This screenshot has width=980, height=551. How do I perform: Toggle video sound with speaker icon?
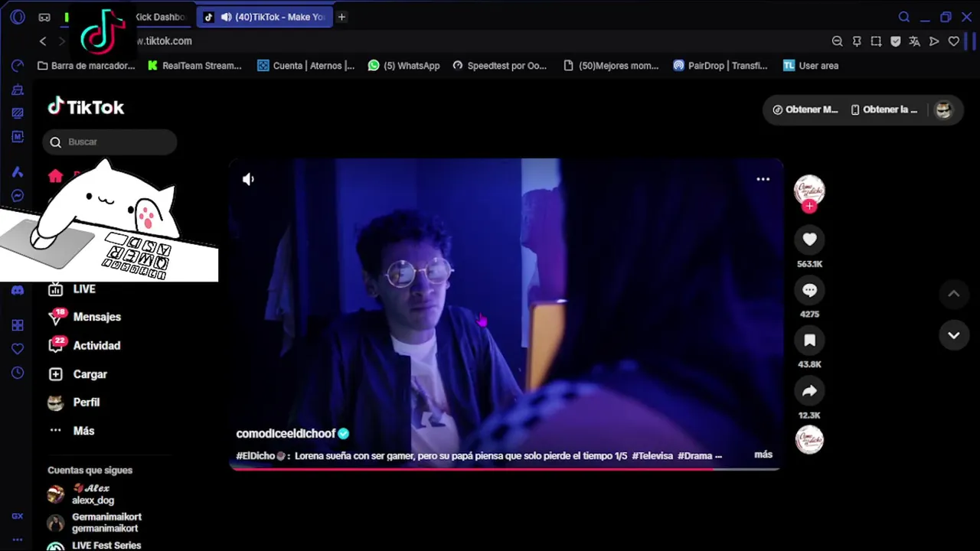(248, 179)
